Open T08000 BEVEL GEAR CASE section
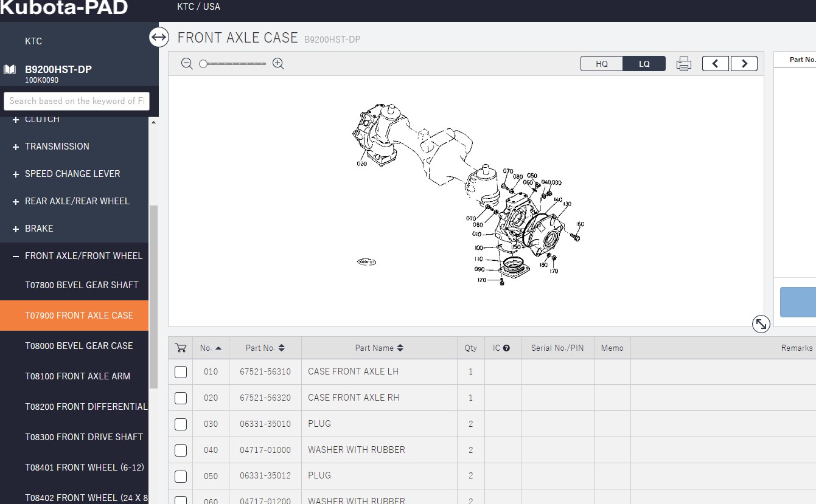Screen dimensions: 816x504 pos(79,346)
